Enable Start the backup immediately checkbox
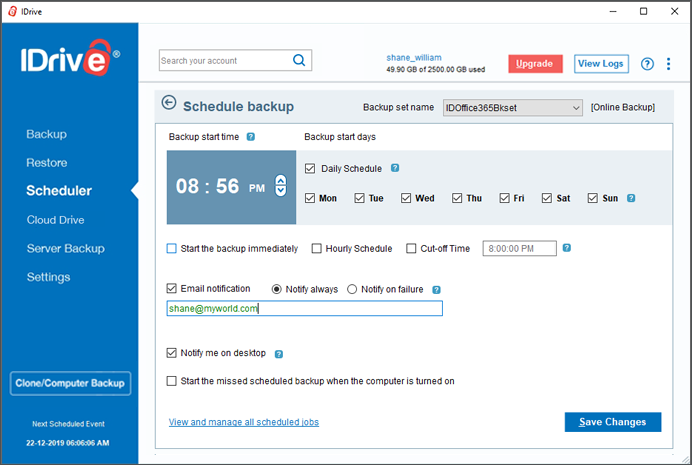This screenshot has width=692, height=465. pos(171,248)
